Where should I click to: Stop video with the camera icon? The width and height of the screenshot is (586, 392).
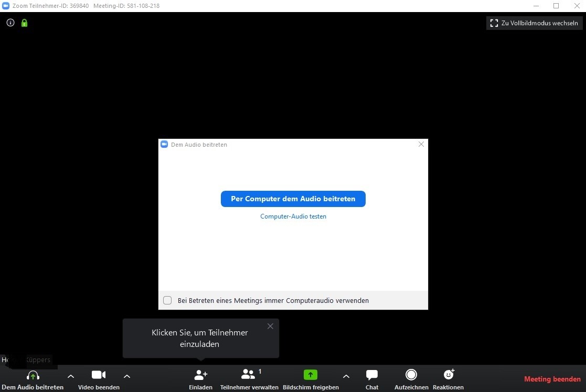99,375
